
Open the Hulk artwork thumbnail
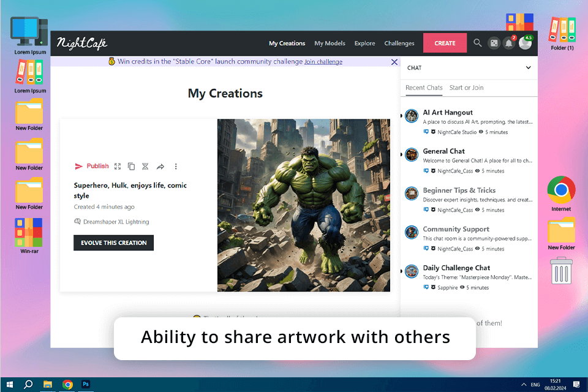point(304,205)
